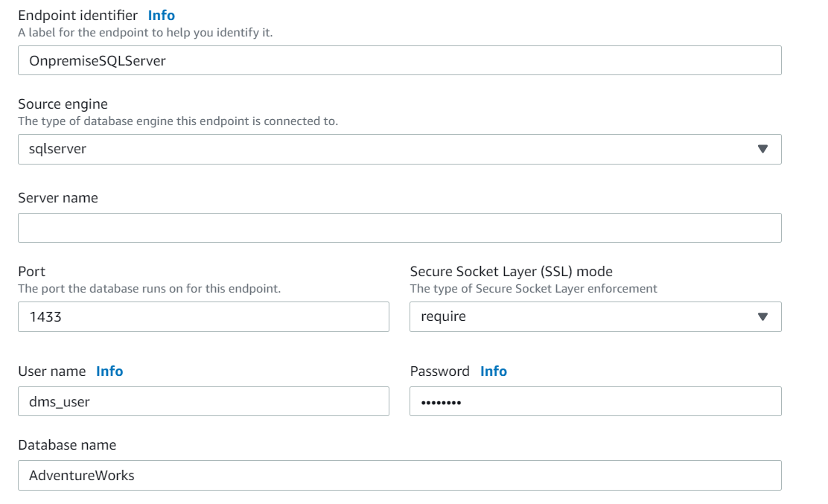Click the Info link beside Password
Image resolution: width=828 pixels, height=504 pixels.
point(493,371)
